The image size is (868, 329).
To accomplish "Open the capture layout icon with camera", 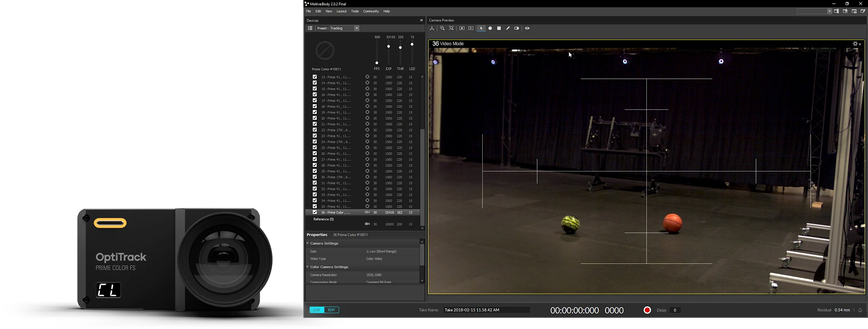I will 854,11.
